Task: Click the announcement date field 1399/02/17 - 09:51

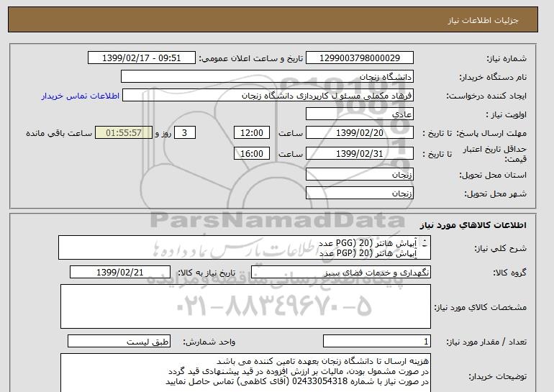Action: 141,58
